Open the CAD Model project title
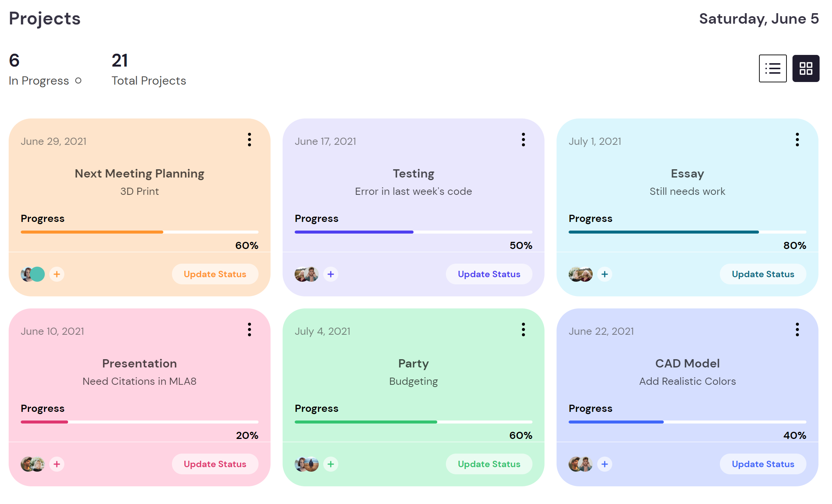The image size is (832, 504). [x=687, y=363]
